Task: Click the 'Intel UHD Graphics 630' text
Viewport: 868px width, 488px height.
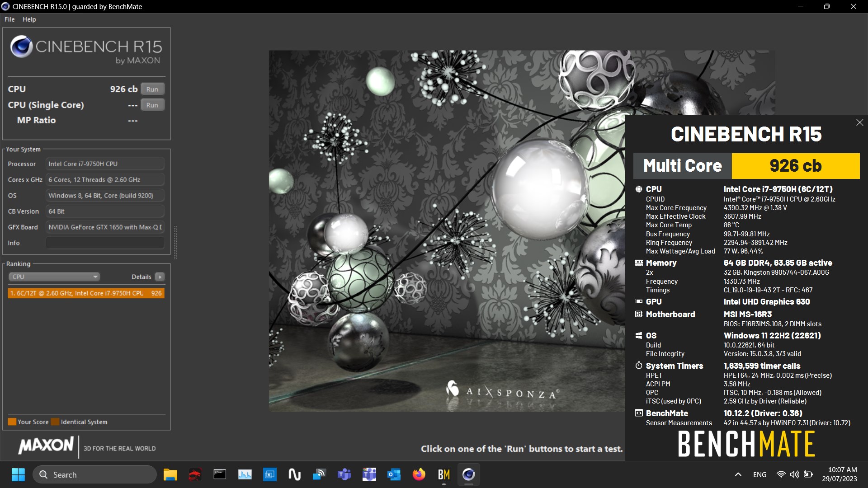Action: pyautogui.click(x=767, y=301)
